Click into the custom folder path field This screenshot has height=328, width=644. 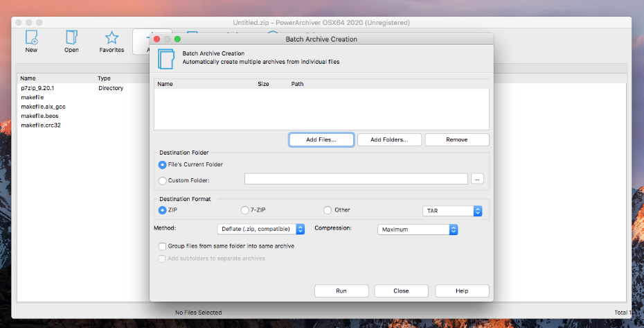point(355,179)
